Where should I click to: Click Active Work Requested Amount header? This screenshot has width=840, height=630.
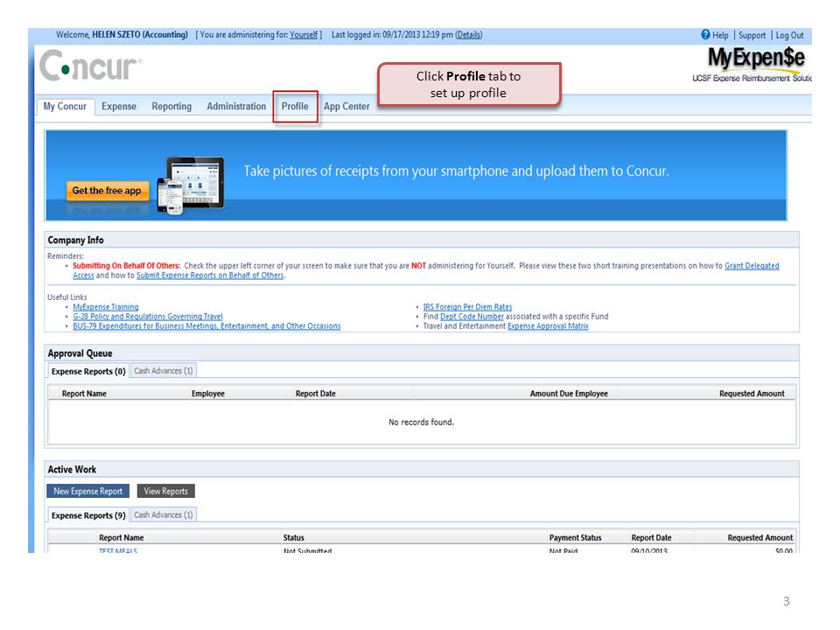pyautogui.click(x=760, y=538)
